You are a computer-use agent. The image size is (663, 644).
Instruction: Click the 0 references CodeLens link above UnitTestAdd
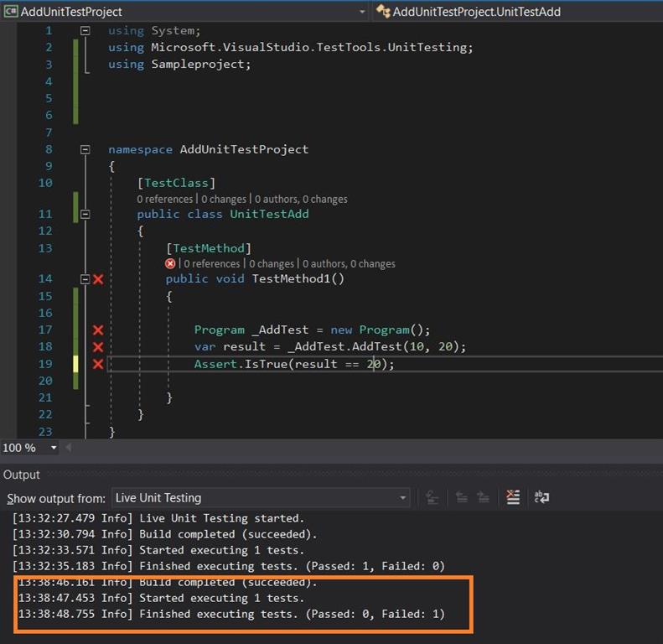[166, 199]
